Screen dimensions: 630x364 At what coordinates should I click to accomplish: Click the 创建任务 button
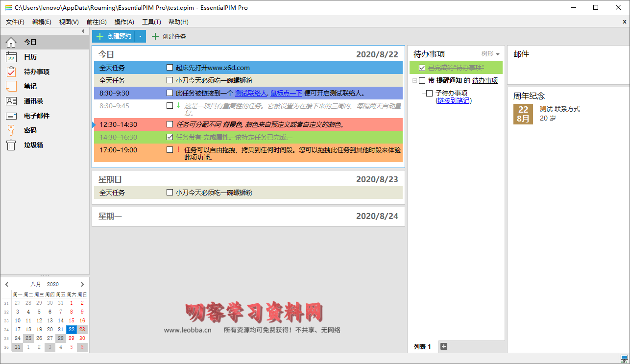169,36
